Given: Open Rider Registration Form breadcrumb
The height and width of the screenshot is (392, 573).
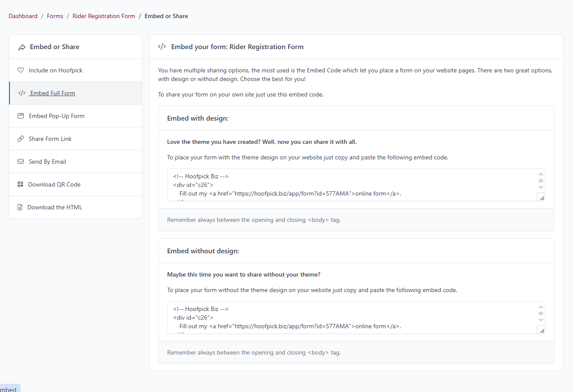Looking at the screenshot, I should 104,16.
